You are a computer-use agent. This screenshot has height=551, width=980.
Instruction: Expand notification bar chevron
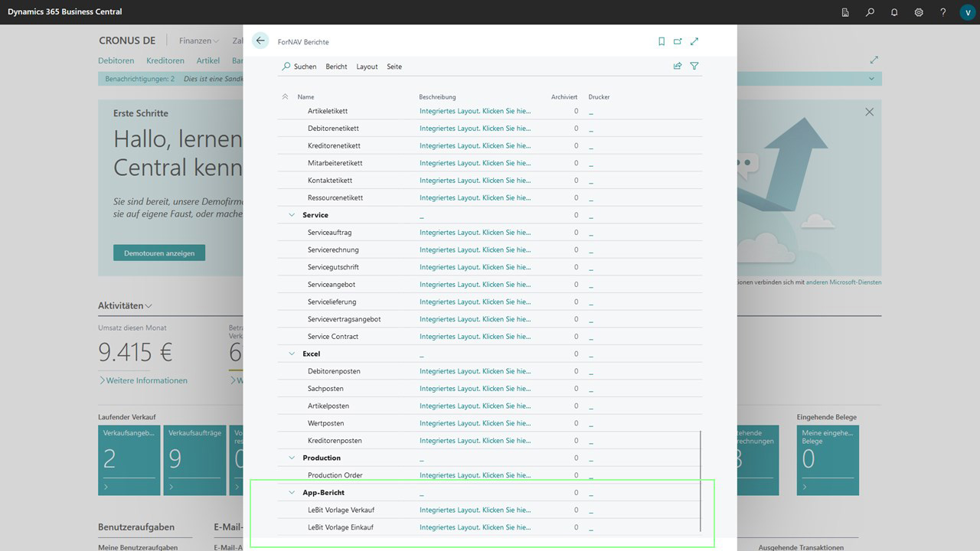[x=871, y=79]
